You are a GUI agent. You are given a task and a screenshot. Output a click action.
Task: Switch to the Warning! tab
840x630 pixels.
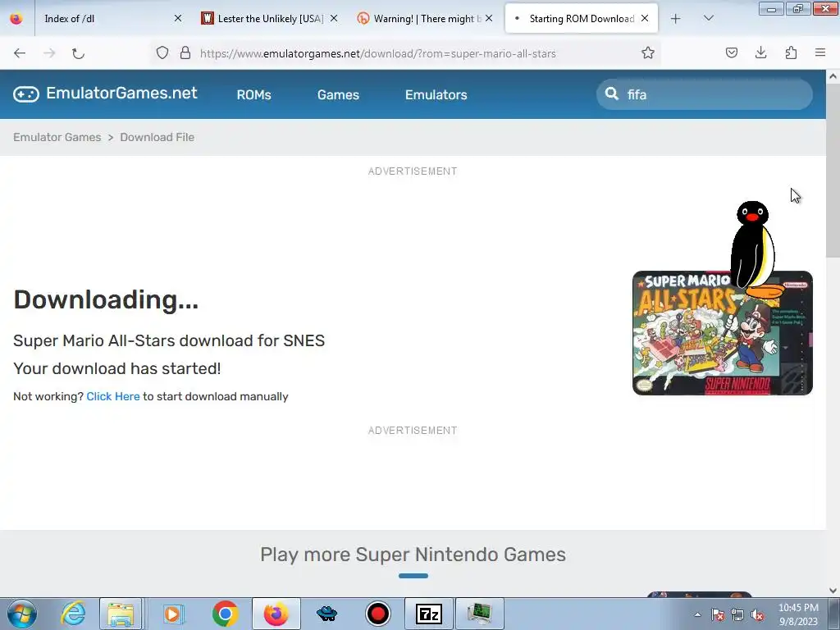(424, 19)
